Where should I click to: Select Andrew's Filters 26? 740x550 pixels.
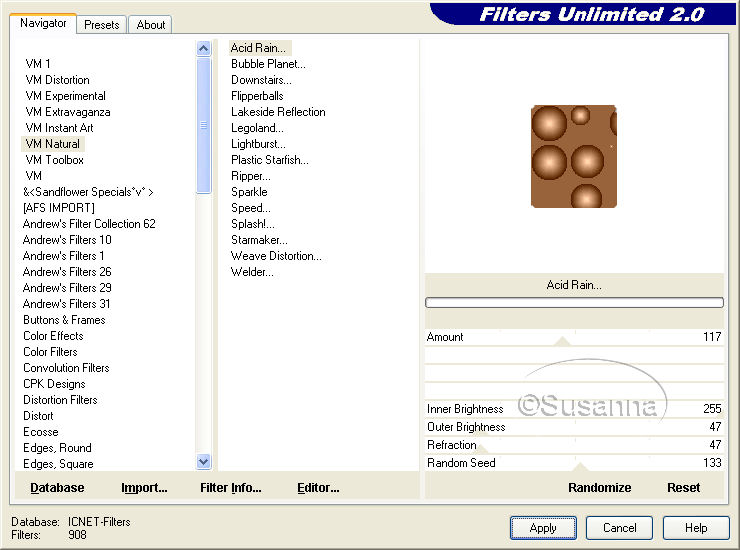coord(67,272)
